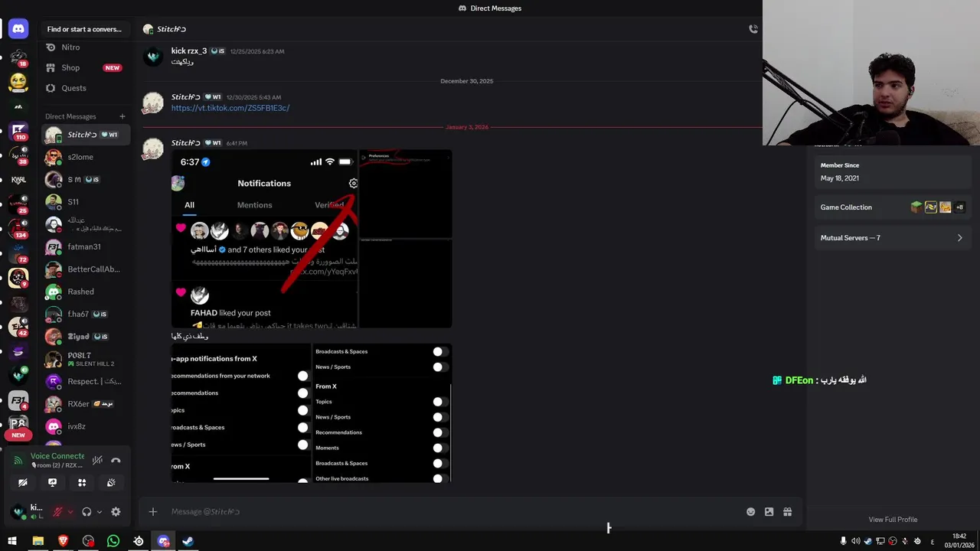This screenshot has width=980, height=551.
Task: Send a gift via gift icon
Action: [787, 512]
